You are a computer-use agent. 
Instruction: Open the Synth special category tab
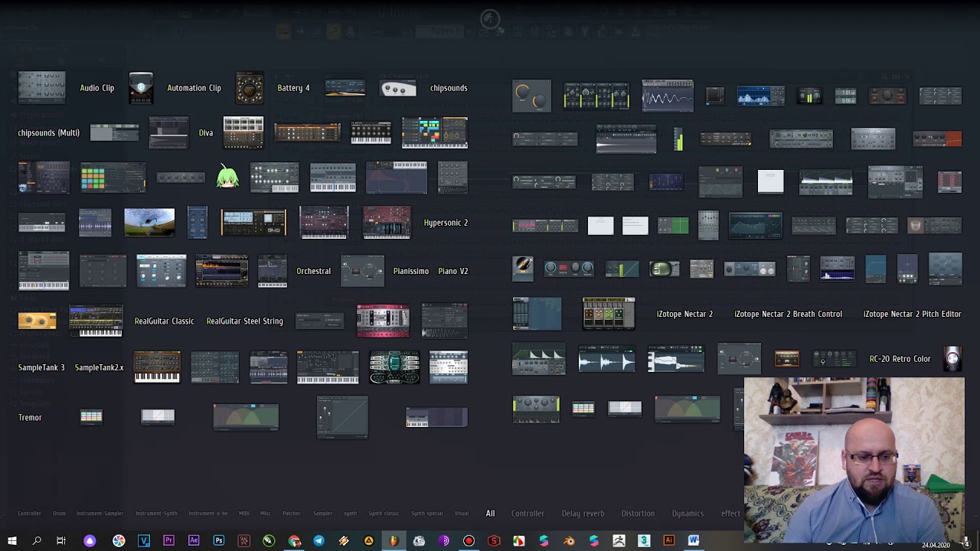[x=427, y=514]
